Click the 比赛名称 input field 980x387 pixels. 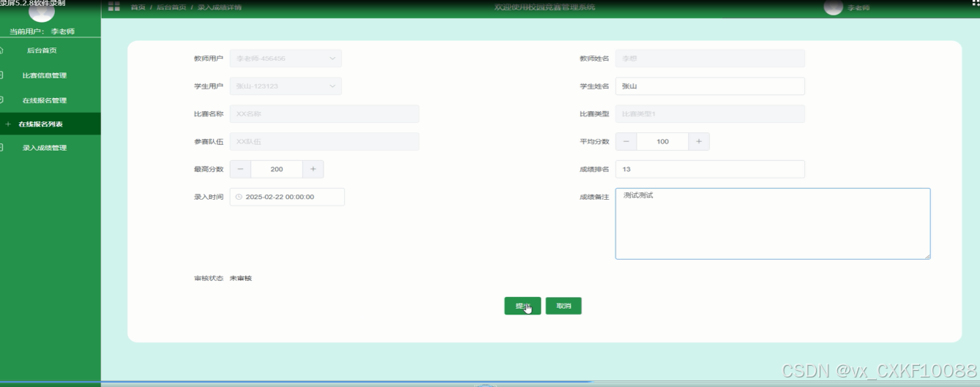324,114
